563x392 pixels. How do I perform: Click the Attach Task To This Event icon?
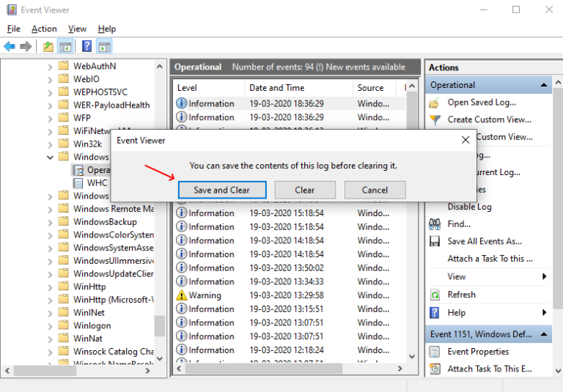pos(435,369)
